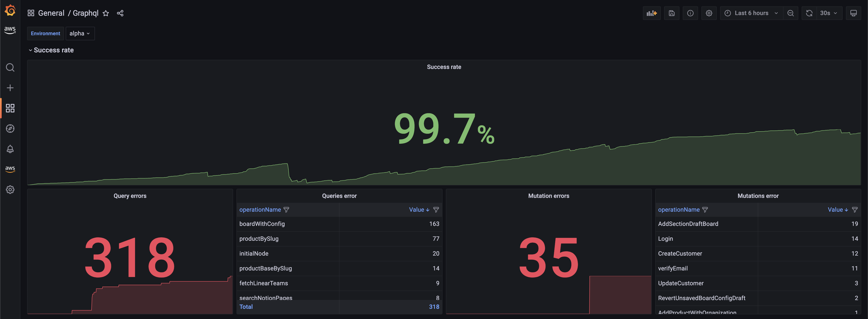Share the dashboard

(x=120, y=13)
